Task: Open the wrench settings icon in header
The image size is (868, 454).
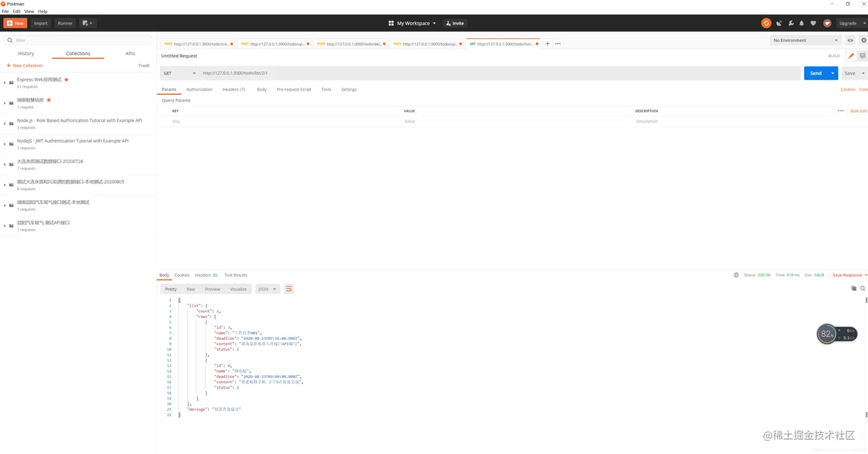Action: pos(790,24)
